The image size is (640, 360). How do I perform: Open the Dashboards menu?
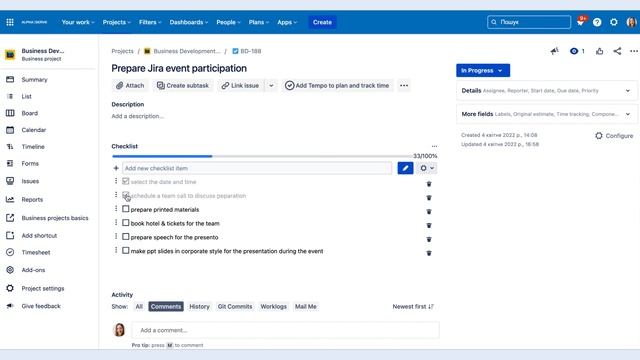pos(189,22)
